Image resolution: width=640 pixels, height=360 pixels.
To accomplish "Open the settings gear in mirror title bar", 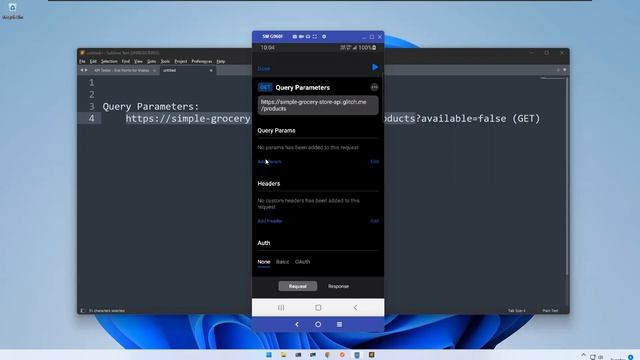I will 324,37.
